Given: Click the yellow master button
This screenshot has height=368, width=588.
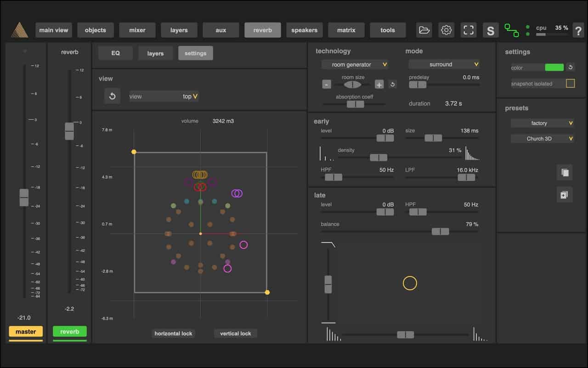Looking at the screenshot, I should click(26, 332).
